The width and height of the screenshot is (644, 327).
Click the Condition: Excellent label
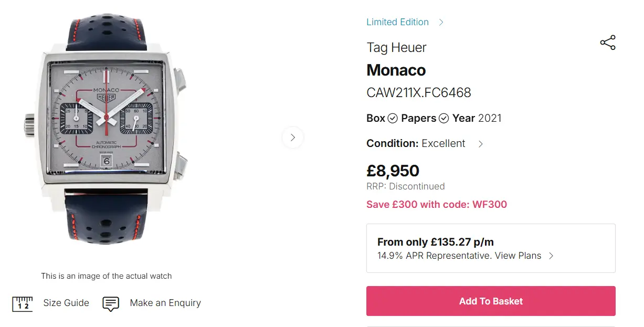point(416,143)
